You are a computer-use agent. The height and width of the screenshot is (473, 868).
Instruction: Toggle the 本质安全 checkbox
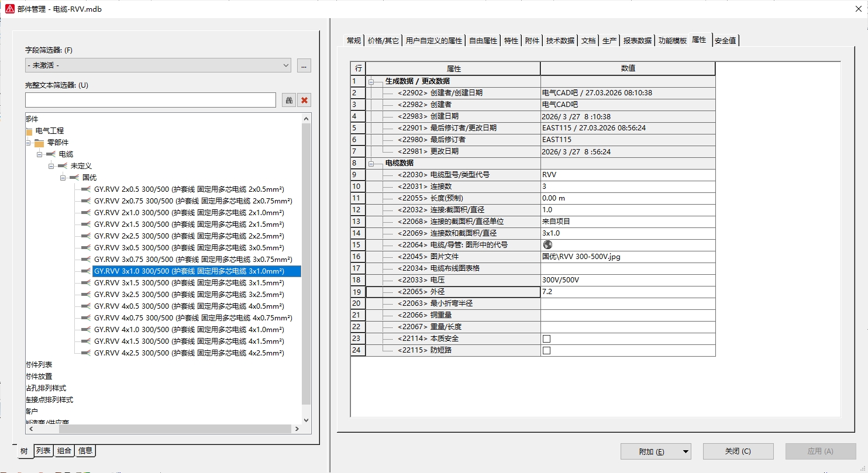click(546, 339)
